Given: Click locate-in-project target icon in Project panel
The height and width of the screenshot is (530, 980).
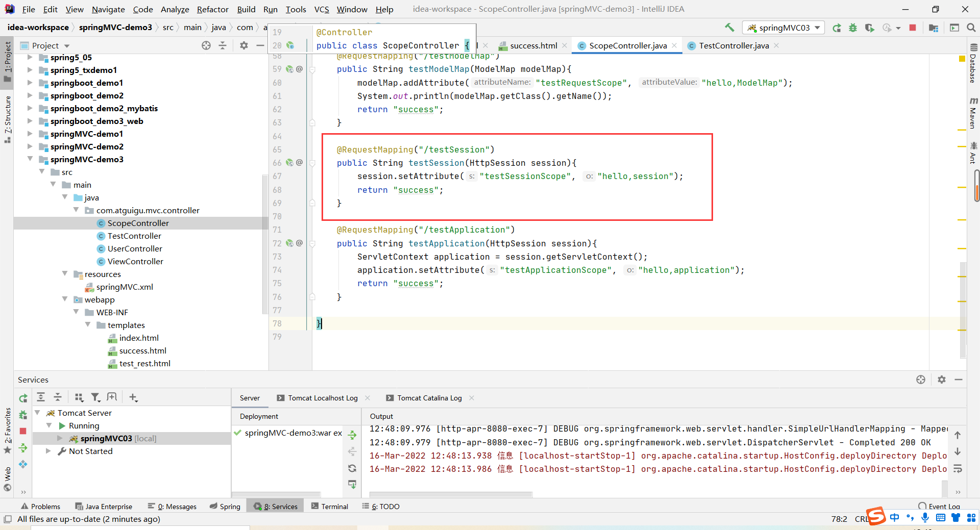Looking at the screenshot, I should coord(206,45).
